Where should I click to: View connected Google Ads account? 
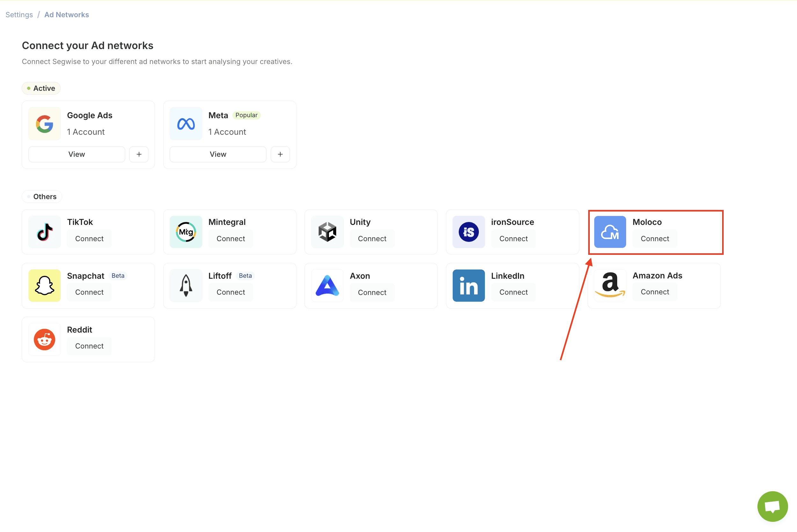click(x=77, y=155)
